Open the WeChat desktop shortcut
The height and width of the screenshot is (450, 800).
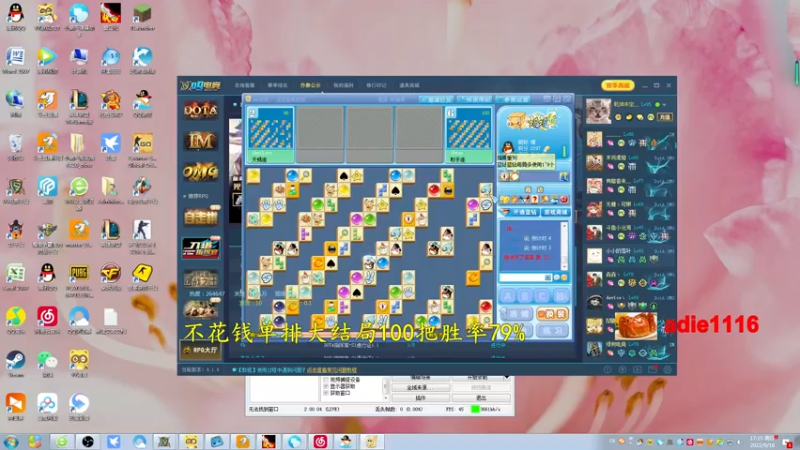click(x=47, y=363)
